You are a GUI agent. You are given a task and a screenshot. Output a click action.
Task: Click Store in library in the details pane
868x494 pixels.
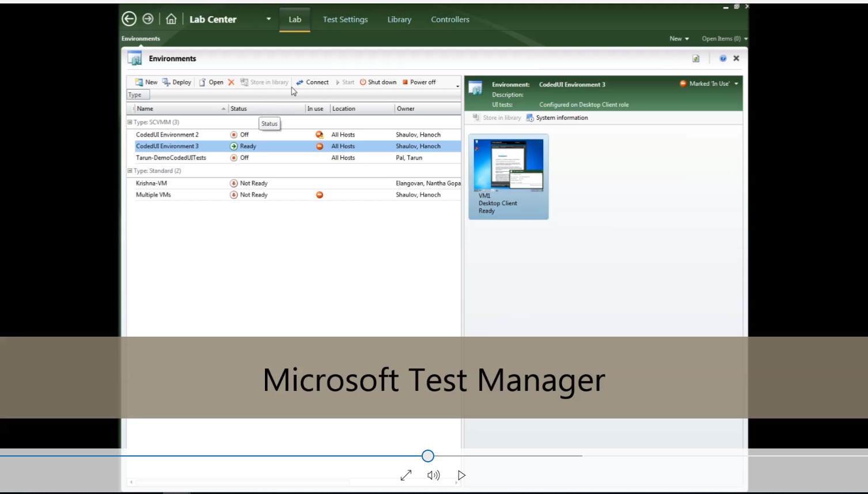(497, 118)
